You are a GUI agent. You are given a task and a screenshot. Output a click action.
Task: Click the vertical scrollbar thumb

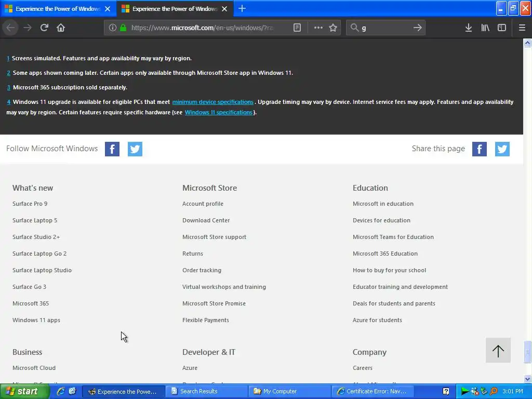pyautogui.click(x=527, y=352)
